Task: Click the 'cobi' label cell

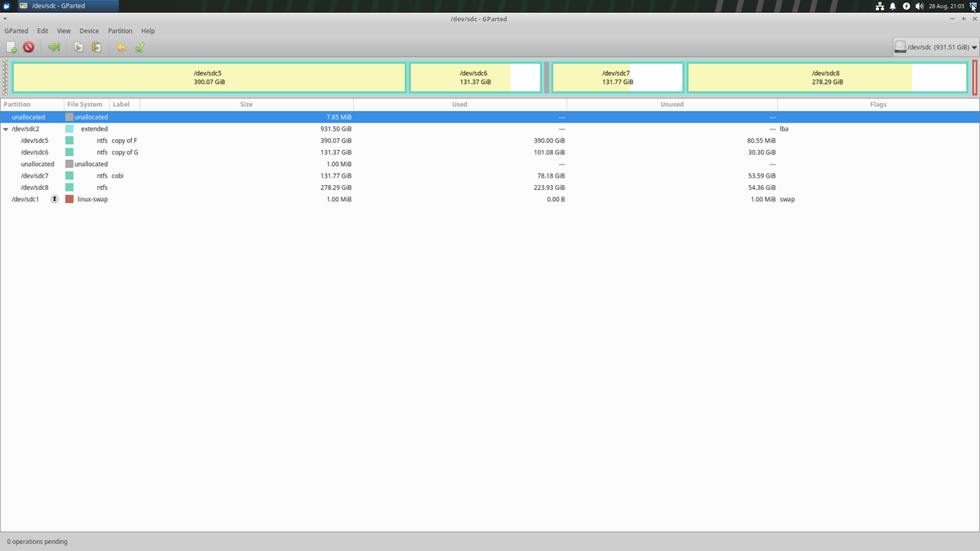Action: pyautogui.click(x=118, y=176)
